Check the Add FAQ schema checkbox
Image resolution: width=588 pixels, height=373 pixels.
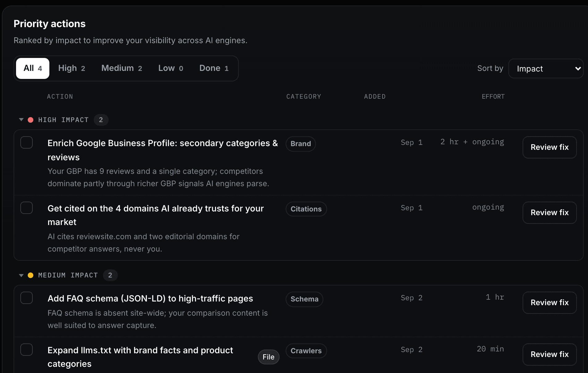click(x=27, y=298)
